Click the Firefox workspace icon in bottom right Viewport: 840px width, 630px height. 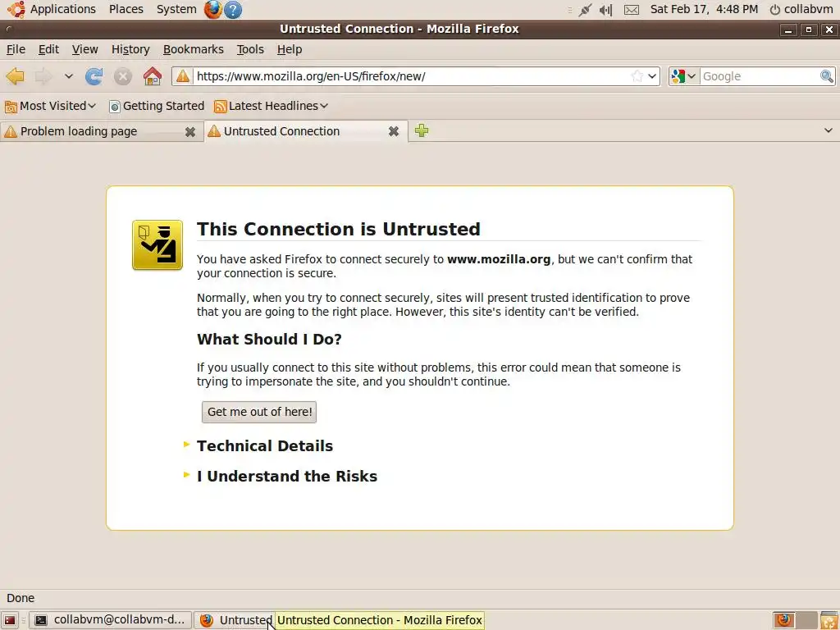coord(784,620)
